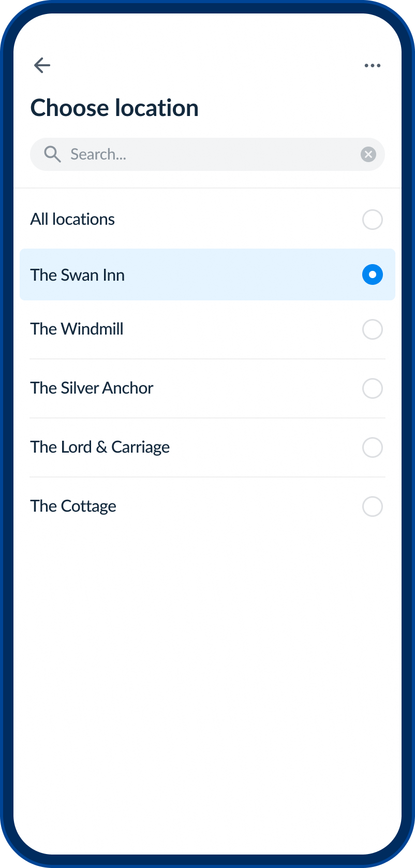This screenshot has height=868, width=415.
Task: Focus the Search input field
Action: tap(207, 154)
